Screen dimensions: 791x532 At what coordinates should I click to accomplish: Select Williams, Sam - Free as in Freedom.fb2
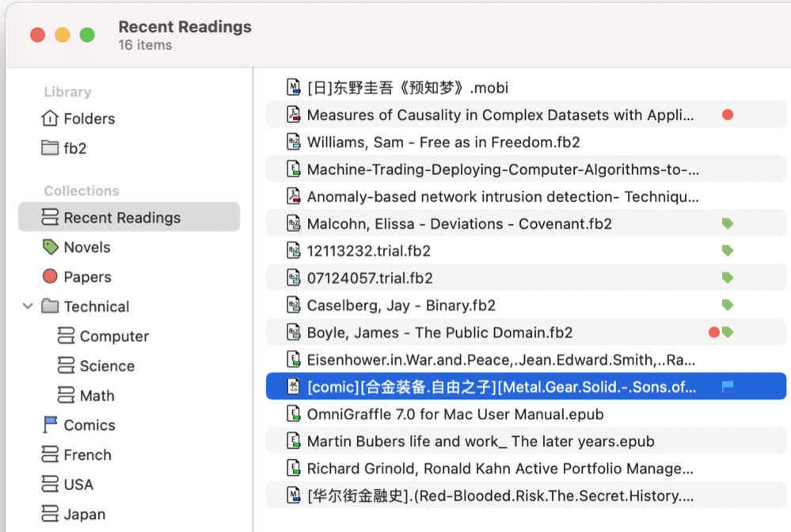click(x=526, y=142)
